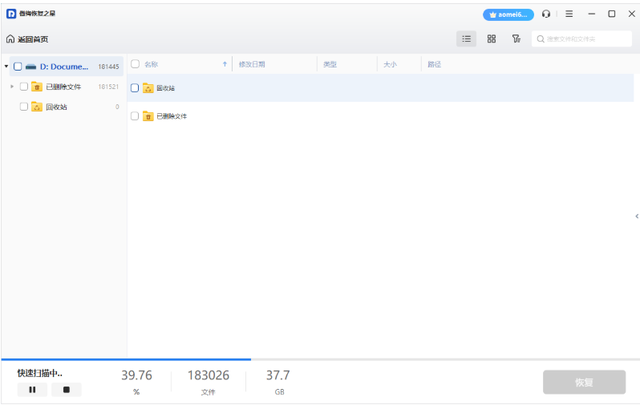Switch to list view mode
This screenshot has width=640, height=405.
[466, 39]
